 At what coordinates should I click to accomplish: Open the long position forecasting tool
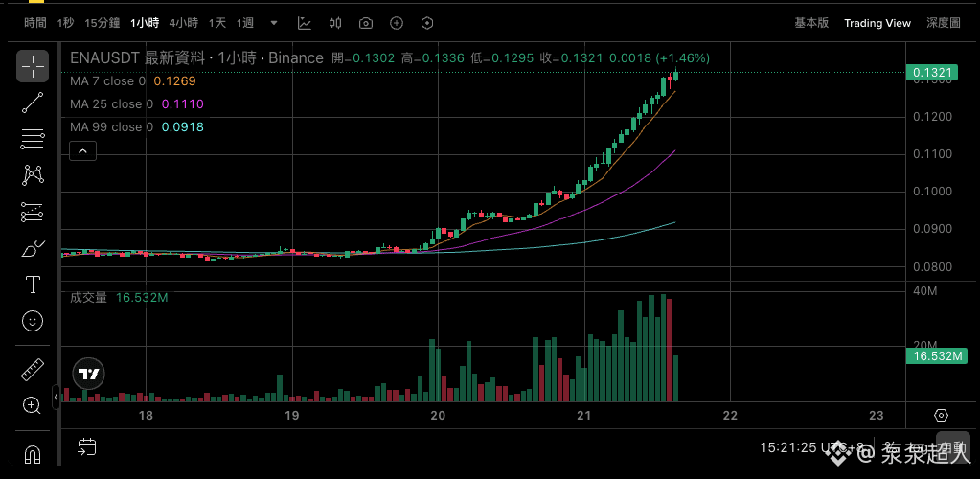33,212
